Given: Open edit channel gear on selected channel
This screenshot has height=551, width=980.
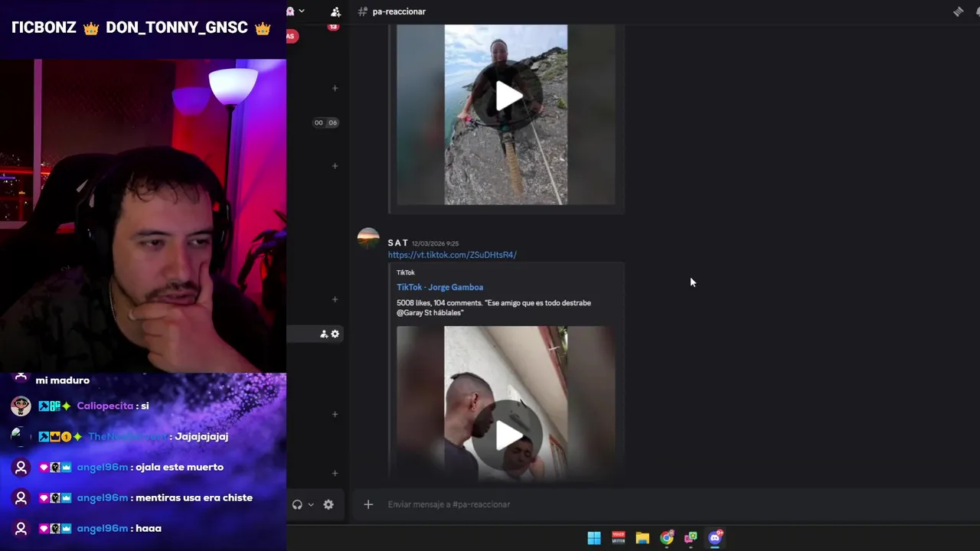Looking at the screenshot, I should [335, 334].
